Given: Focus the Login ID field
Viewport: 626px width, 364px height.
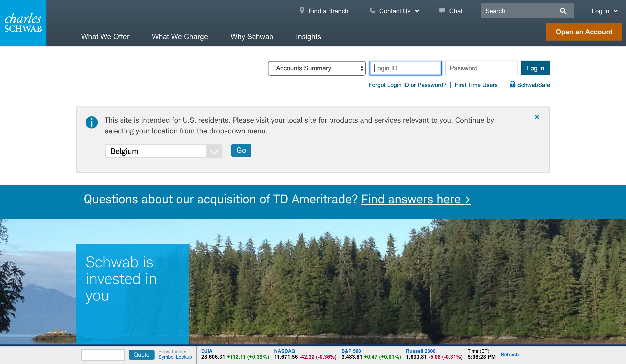Looking at the screenshot, I should tap(405, 68).
